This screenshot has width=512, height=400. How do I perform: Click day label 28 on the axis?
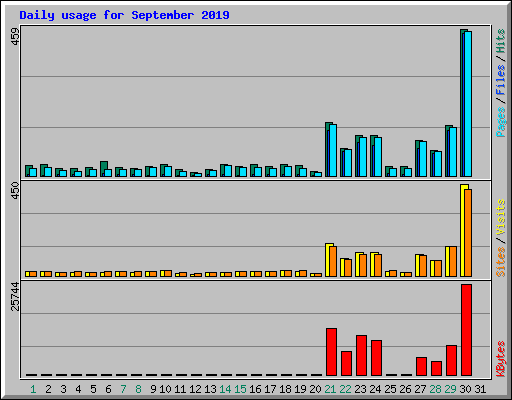435,389
